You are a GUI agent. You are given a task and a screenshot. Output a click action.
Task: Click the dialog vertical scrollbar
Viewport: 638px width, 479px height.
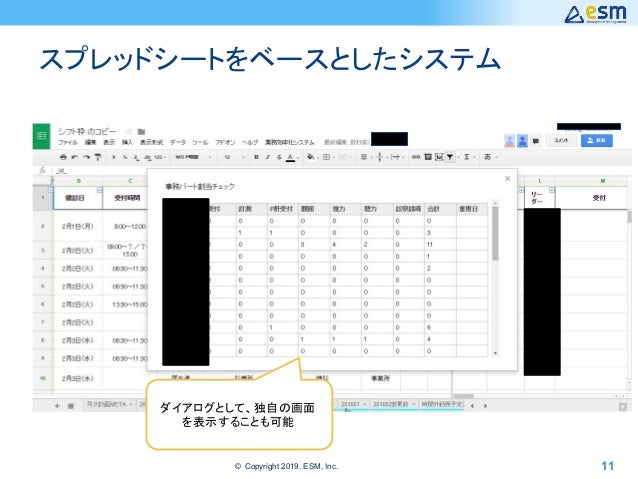pyautogui.click(x=495, y=278)
